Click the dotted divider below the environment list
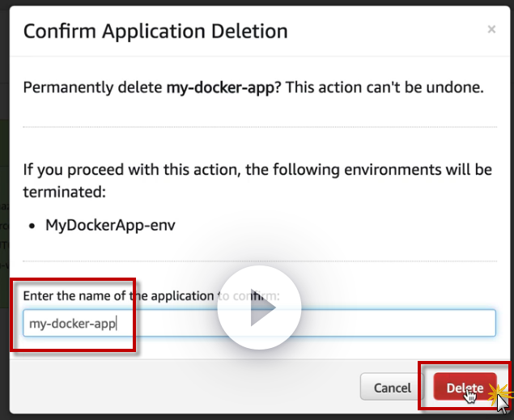Screen dimensions: 514x420 click(259, 261)
